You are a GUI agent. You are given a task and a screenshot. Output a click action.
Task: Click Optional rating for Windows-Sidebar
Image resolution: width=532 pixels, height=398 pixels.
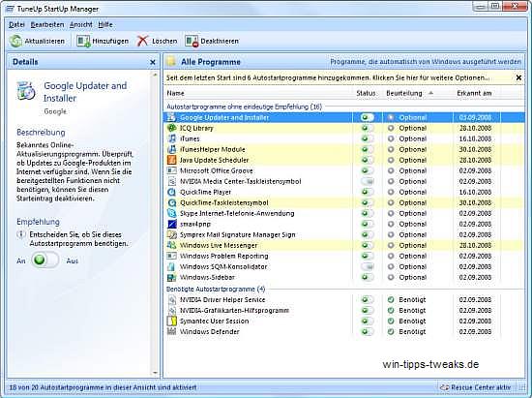pos(413,278)
